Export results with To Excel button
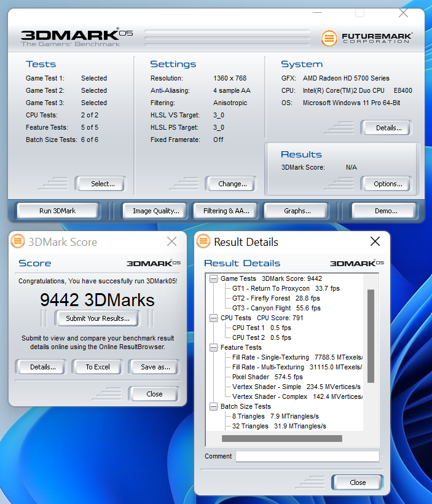Screen dimensions: 432x504 coord(97,367)
